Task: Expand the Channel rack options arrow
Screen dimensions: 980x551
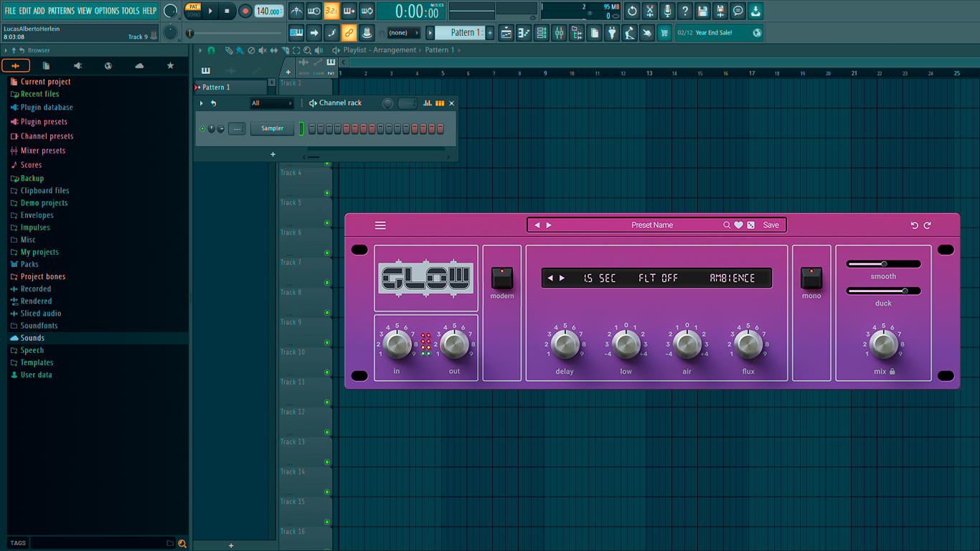Action: point(202,103)
